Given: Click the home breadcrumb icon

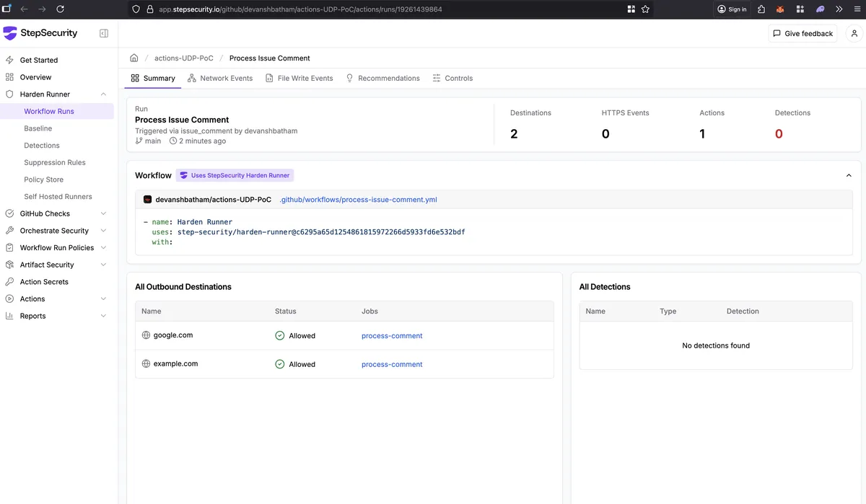Looking at the screenshot, I should [134, 58].
